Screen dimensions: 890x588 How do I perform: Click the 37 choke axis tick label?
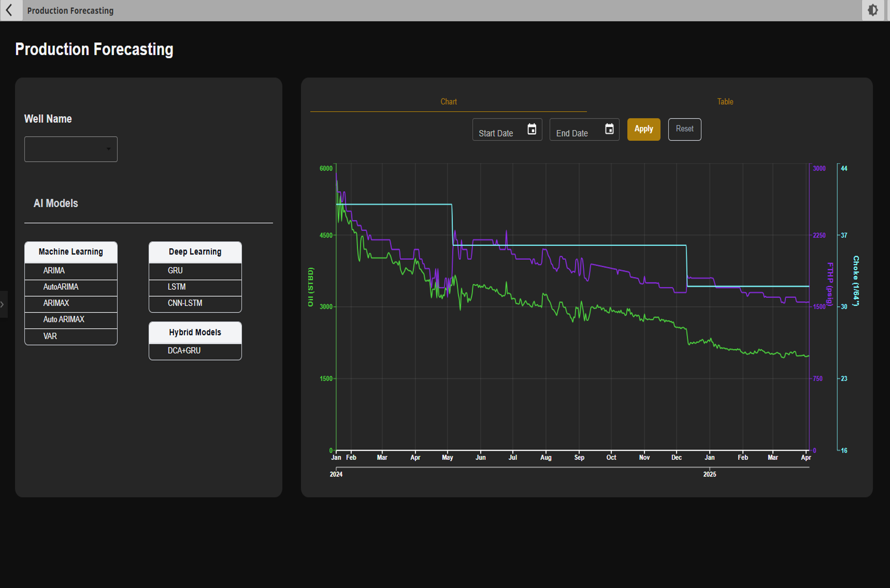click(844, 235)
